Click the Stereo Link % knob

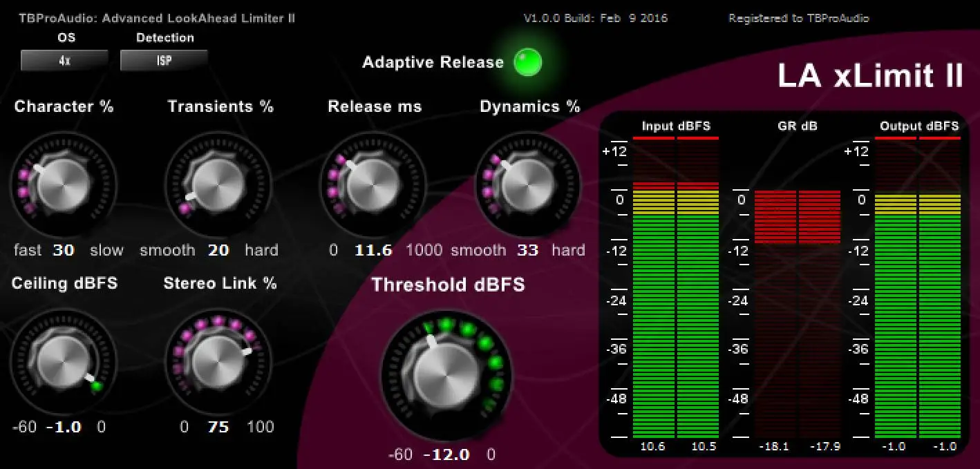[218, 362]
